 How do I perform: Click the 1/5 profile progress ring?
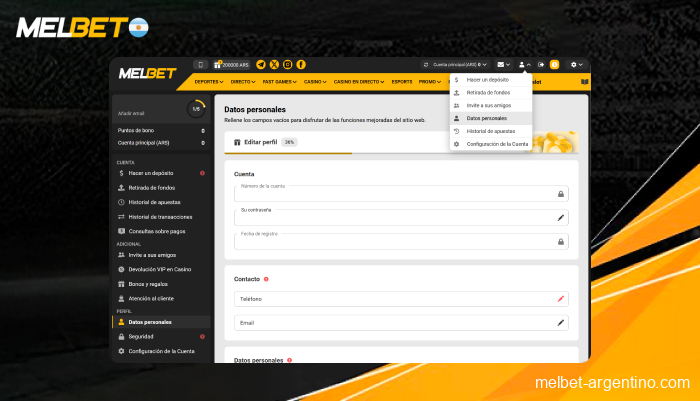196,109
